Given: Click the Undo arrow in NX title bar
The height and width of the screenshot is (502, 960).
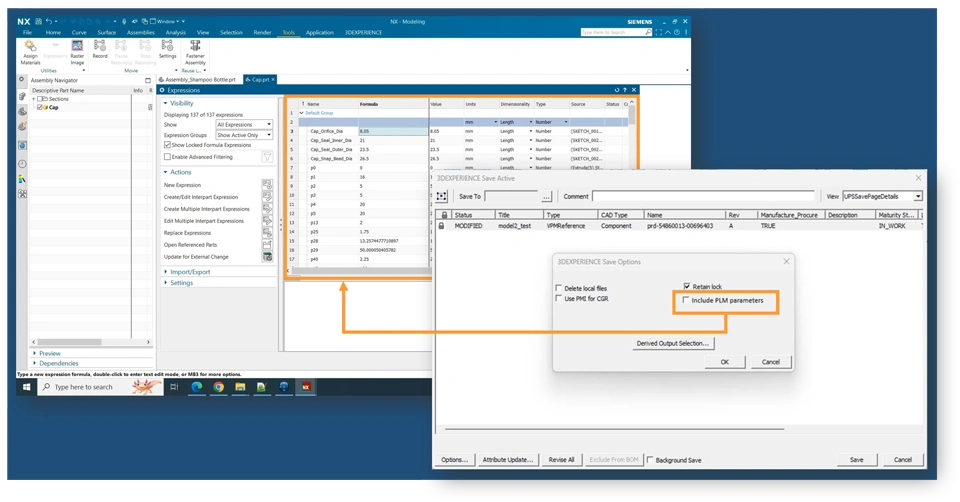Looking at the screenshot, I should click(48, 21).
